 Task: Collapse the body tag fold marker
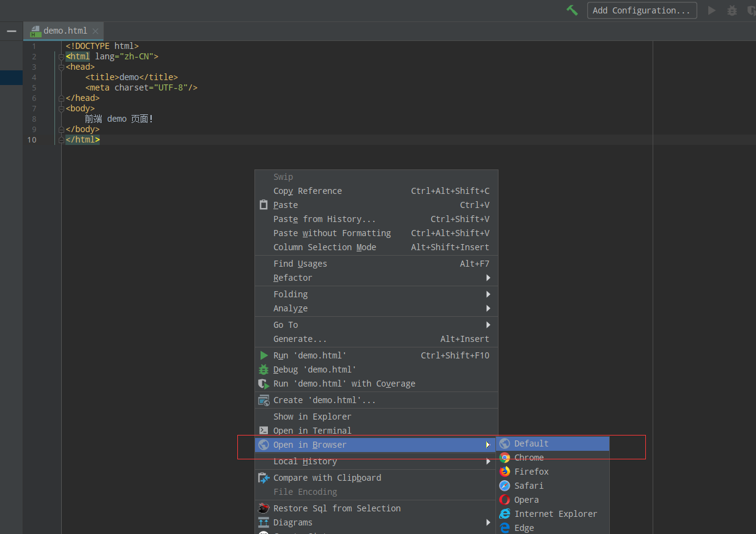click(61, 108)
